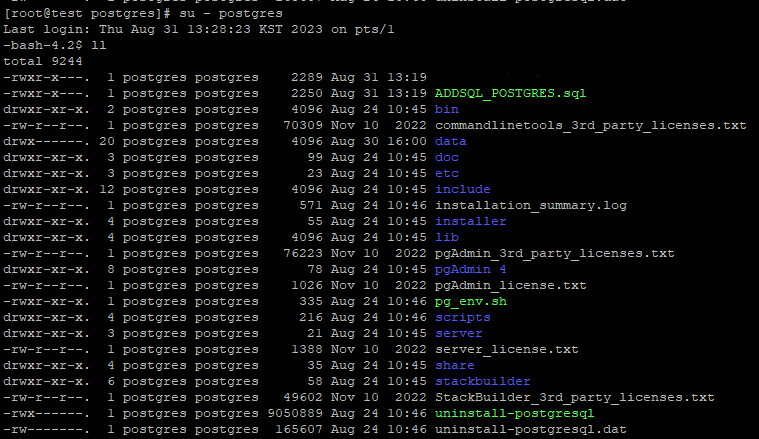Screen dimensions: 759x439
Task: Select file size 76223
Action: point(303,253)
